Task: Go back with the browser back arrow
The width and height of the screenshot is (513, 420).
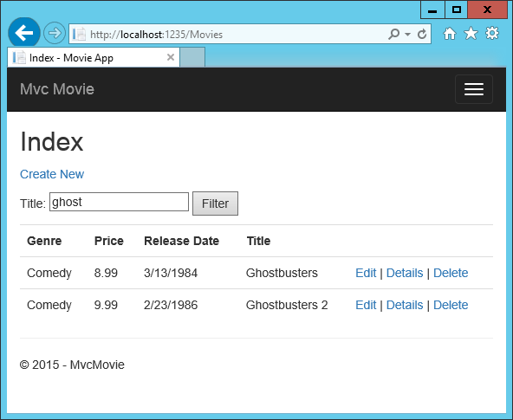Action: pyautogui.click(x=24, y=33)
